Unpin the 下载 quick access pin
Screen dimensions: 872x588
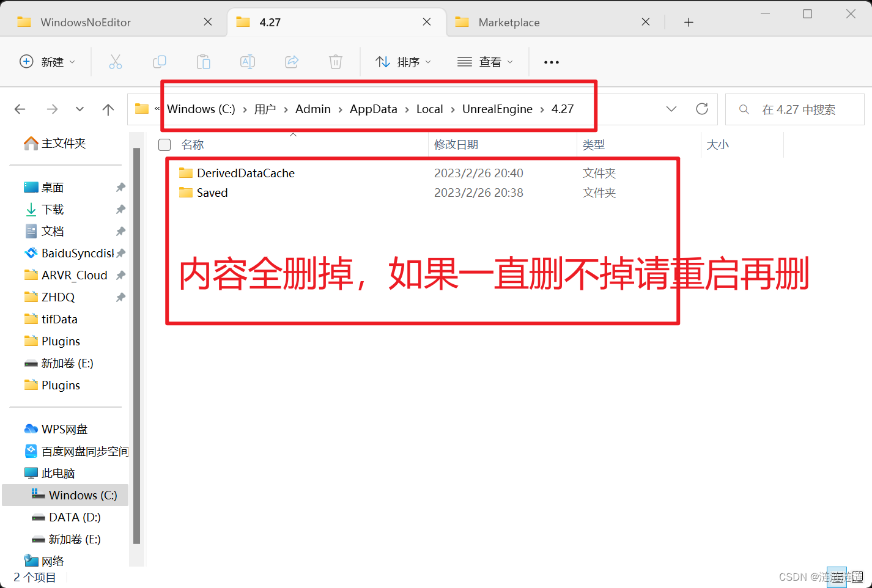(x=120, y=209)
